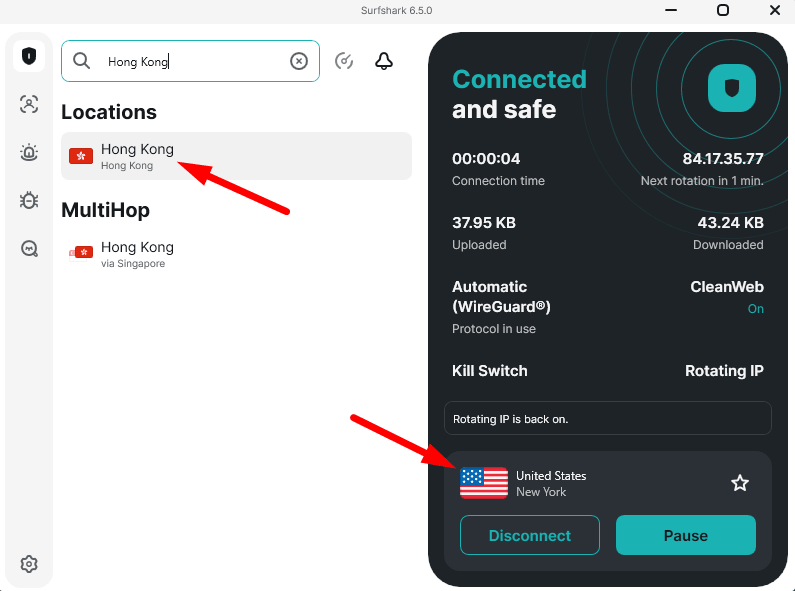Open notifications bell icon
The width and height of the screenshot is (795, 591).
pos(384,61)
